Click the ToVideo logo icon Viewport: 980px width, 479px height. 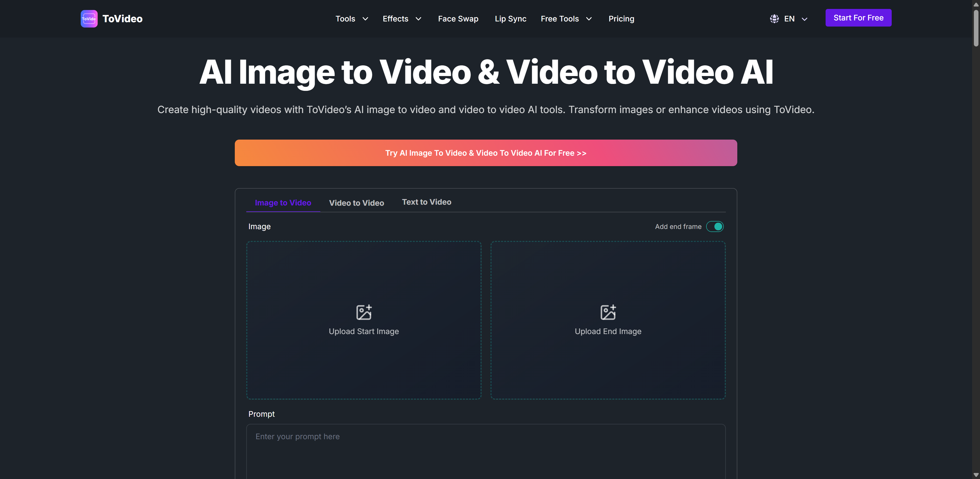point(89,19)
